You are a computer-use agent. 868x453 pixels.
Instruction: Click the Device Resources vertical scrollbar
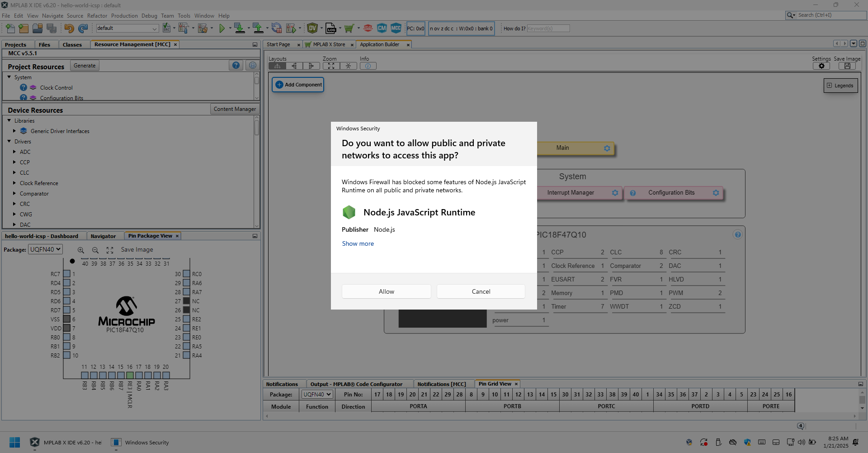257,172
